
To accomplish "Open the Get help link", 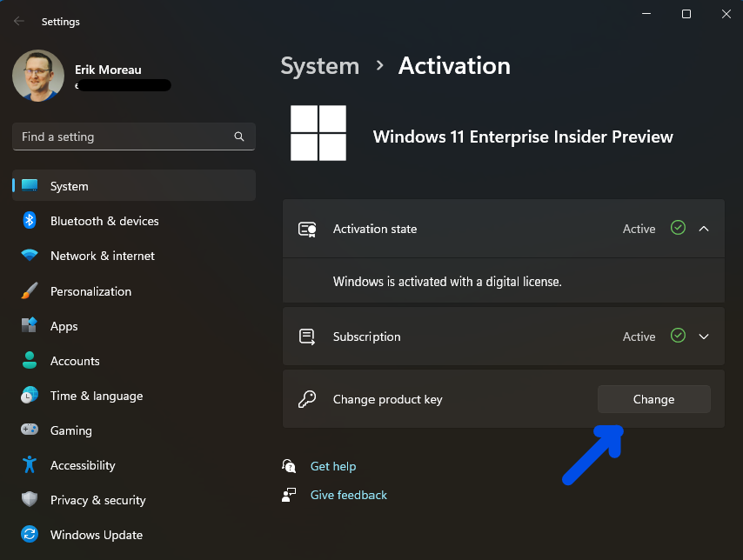I will [x=333, y=467].
